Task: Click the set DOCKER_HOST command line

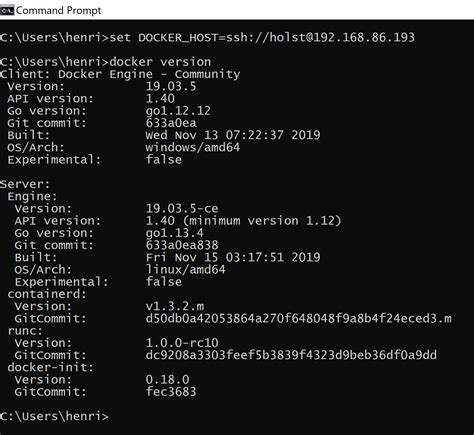Action: [207, 37]
